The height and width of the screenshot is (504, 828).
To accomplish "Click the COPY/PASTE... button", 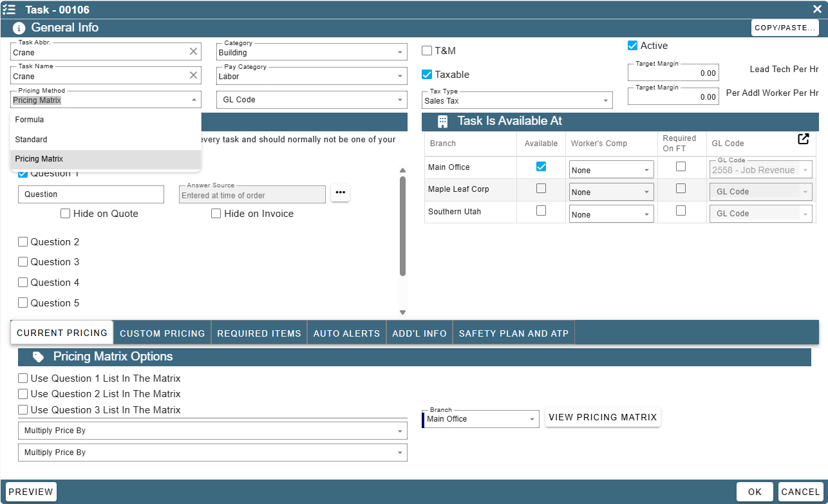I will 785,28.
